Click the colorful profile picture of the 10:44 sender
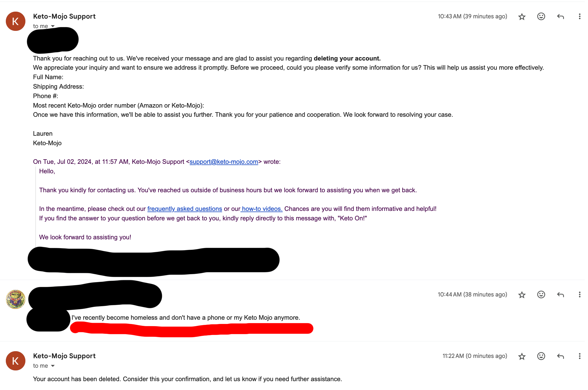The image size is (588, 390). (16, 299)
